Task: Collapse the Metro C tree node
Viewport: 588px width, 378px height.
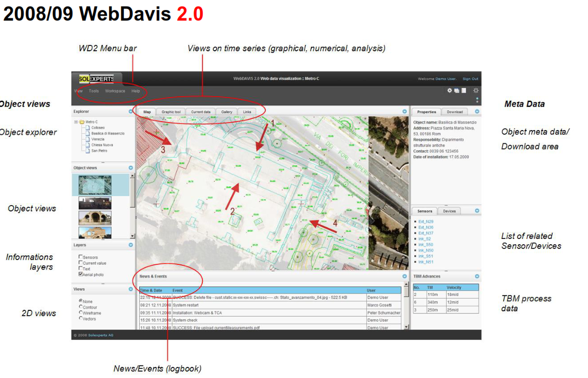Action: tap(76, 122)
